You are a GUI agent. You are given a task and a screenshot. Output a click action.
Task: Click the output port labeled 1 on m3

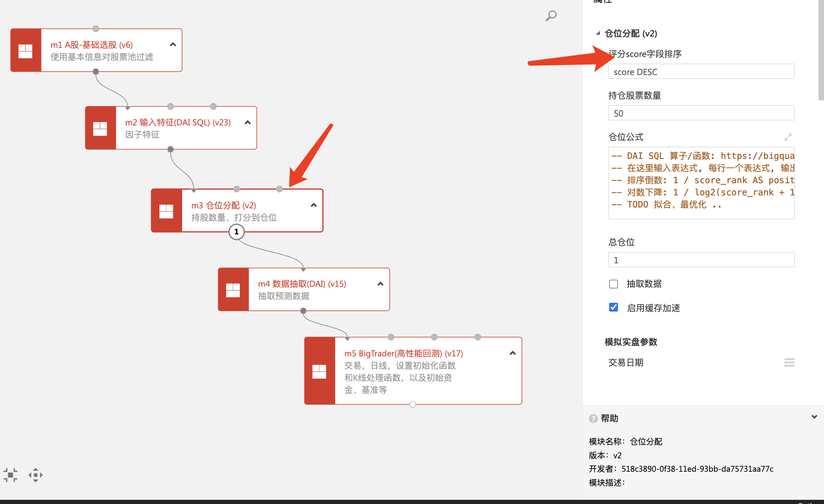pos(237,231)
